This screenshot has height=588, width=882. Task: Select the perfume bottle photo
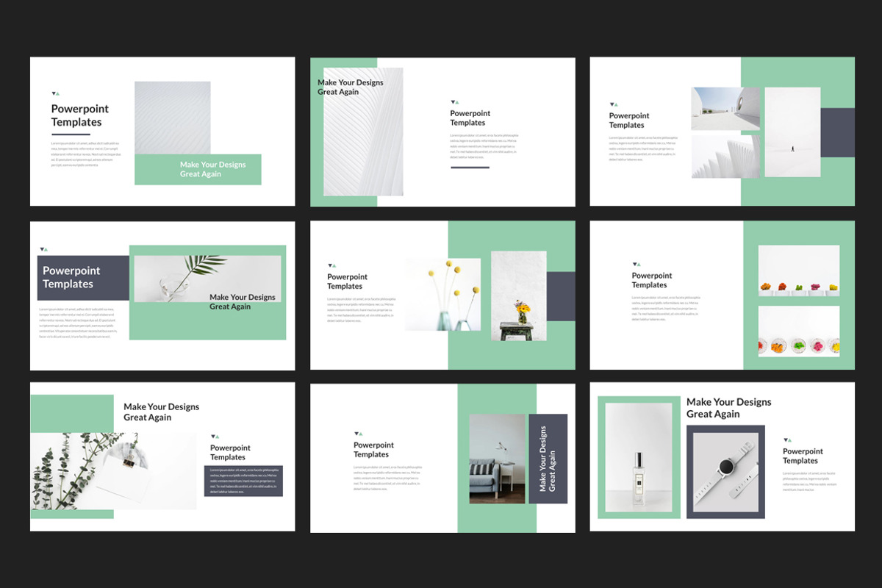click(639, 457)
